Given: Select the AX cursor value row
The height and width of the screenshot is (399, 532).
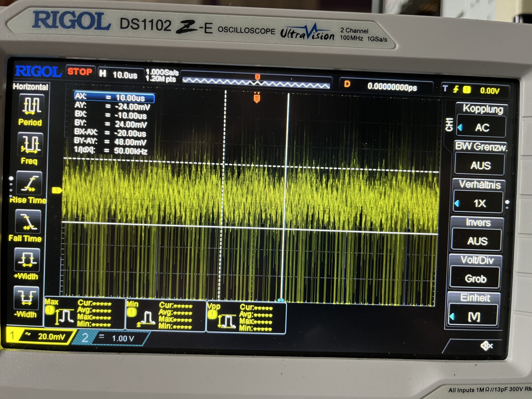Looking at the screenshot, I should click(115, 97).
